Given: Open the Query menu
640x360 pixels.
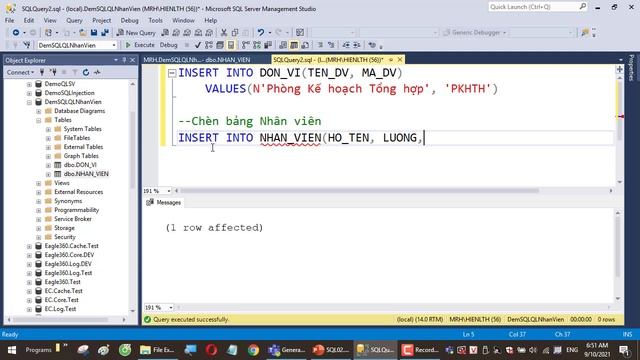Looking at the screenshot, I should [x=74, y=20].
